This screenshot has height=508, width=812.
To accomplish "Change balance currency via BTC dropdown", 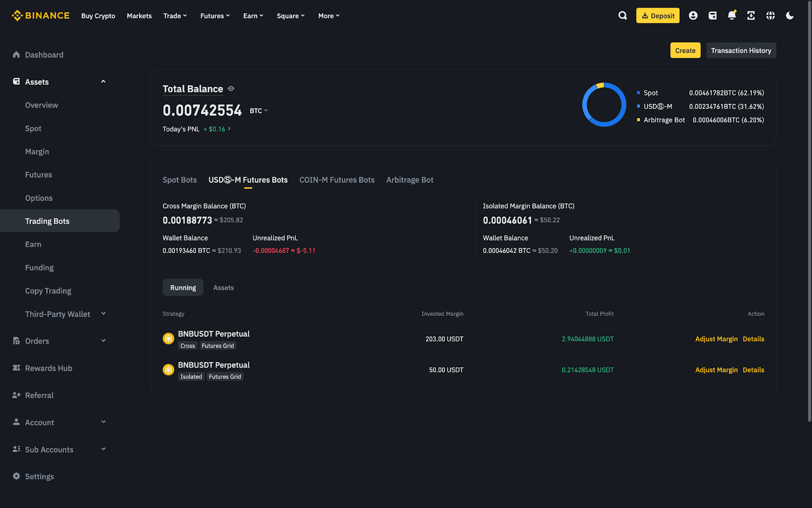I will [x=259, y=111].
